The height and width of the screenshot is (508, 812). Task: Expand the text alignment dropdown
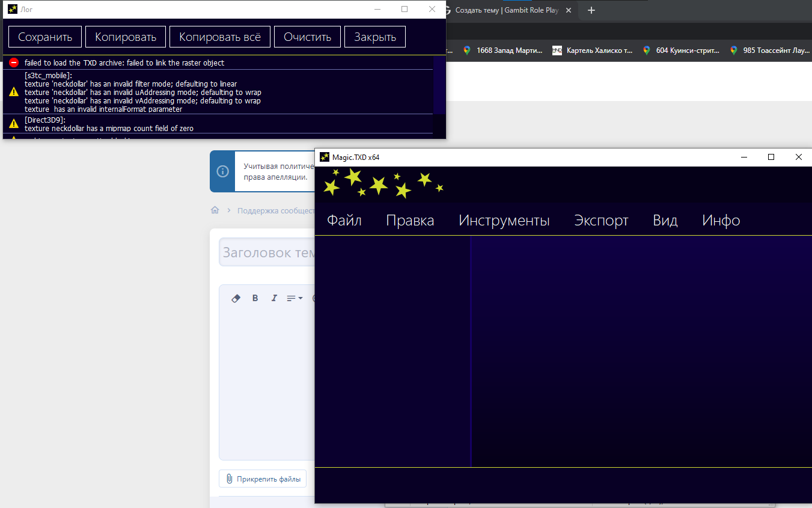coord(295,298)
